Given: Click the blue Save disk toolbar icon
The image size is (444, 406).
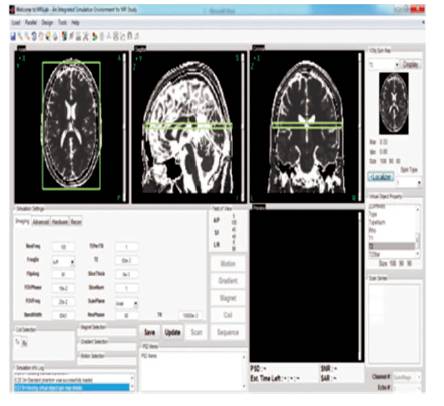Looking at the screenshot, I should [13, 36].
